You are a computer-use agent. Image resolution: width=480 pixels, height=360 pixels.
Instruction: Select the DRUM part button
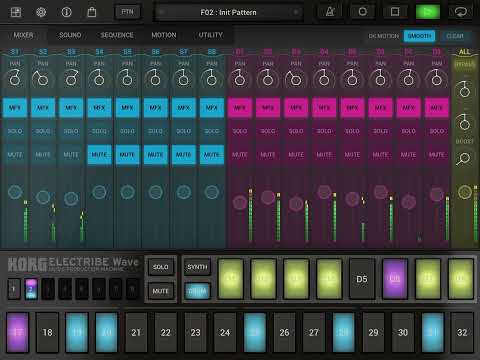[x=197, y=291]
